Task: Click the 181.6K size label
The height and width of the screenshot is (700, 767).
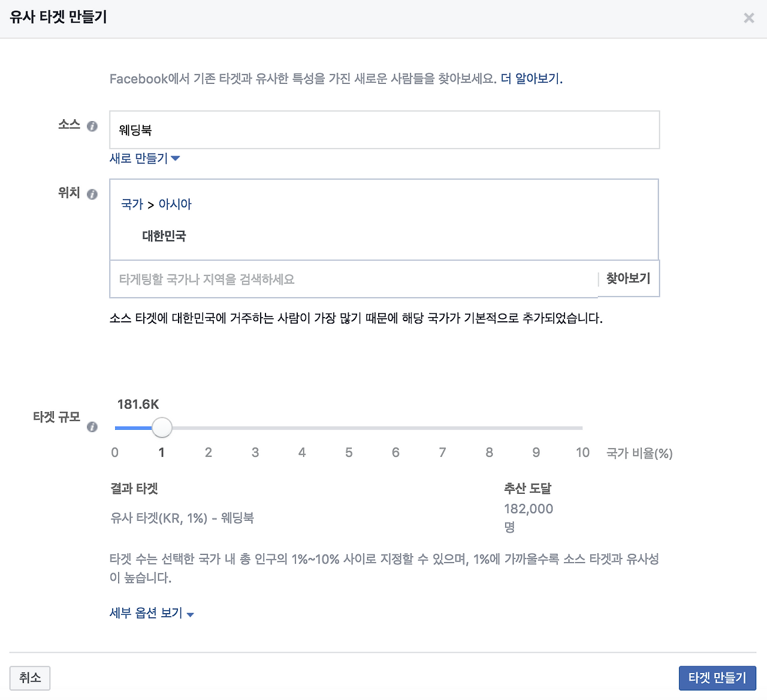Action: pyautogui.click(x=138, y=404)
